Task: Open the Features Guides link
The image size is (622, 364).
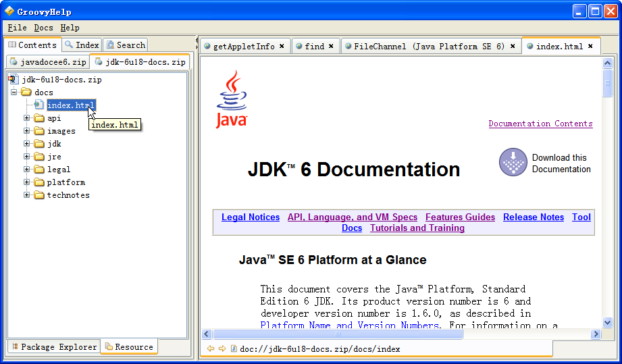Action: [x=460, y=217]
